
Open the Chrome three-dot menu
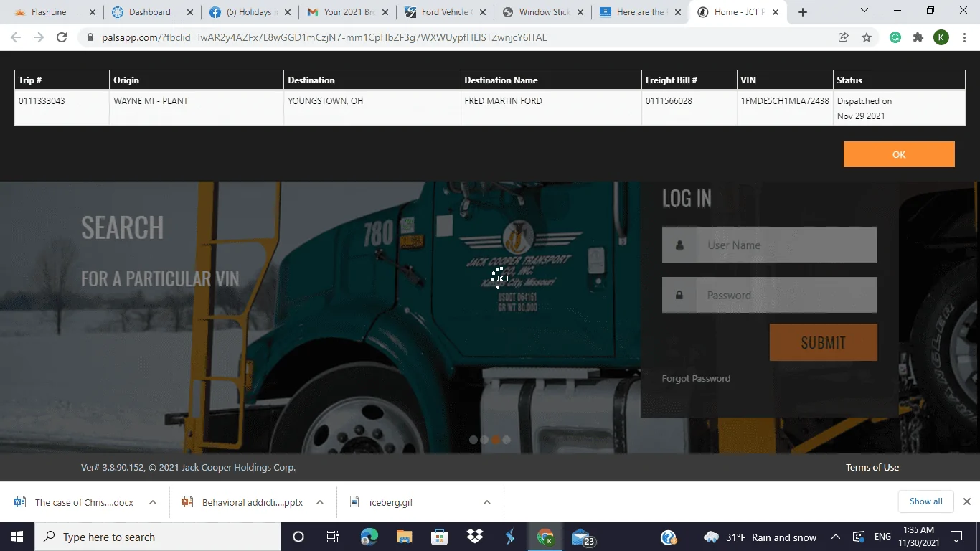pos(964,37)
